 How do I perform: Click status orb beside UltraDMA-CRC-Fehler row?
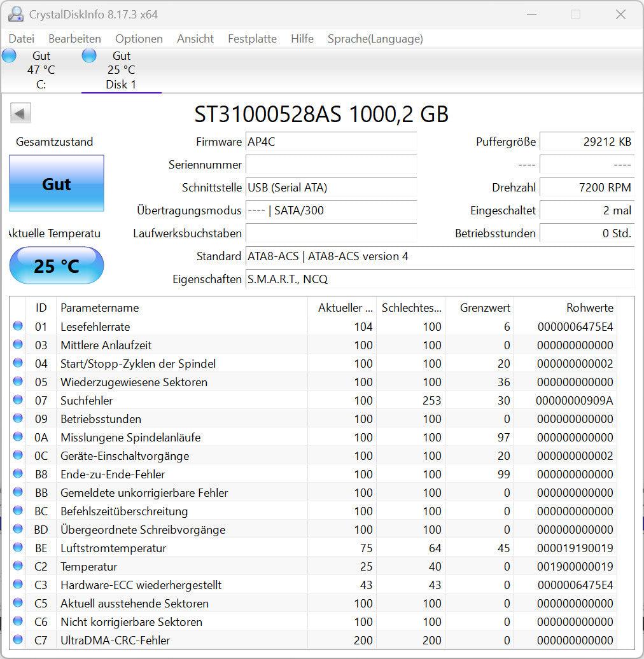(18, 640)
